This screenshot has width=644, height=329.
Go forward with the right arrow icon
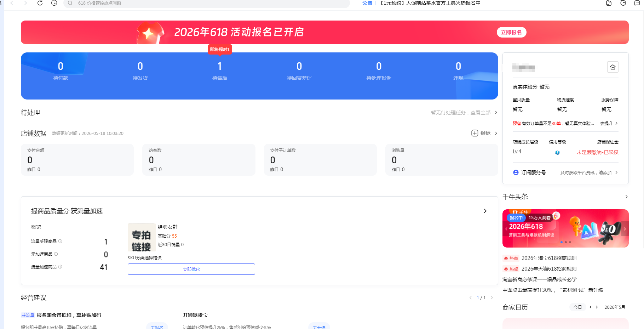(x=25, y=3)
